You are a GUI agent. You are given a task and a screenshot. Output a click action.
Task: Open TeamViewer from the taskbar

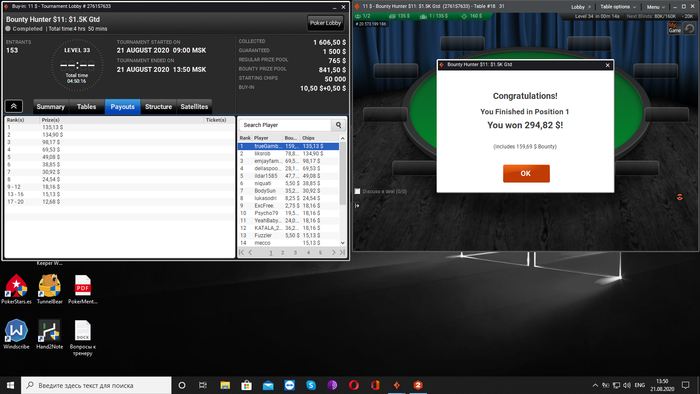(289, 385)
